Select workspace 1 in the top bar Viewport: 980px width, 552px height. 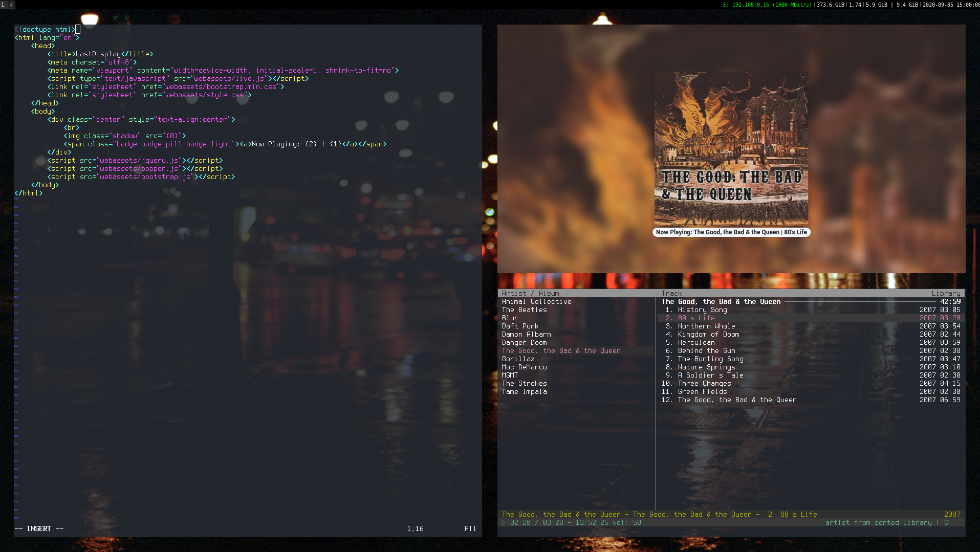3,4
